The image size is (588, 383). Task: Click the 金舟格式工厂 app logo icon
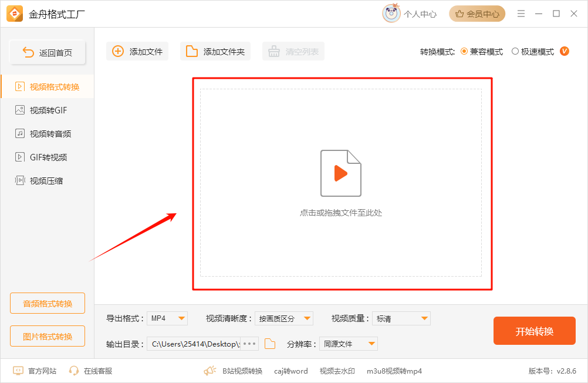15,14
